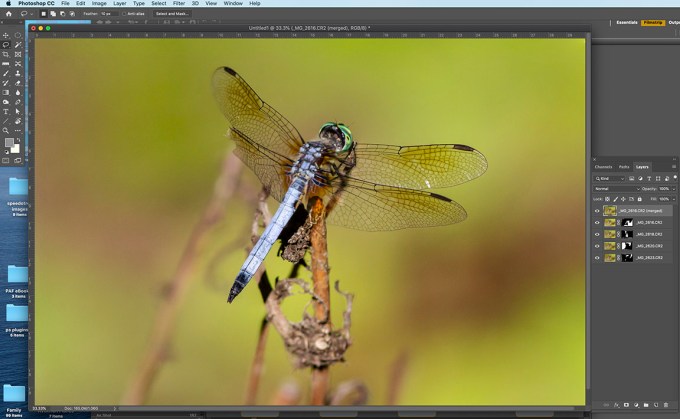Viewport: 680px width, 419px height.
Task: Select the Clone Stamp tool
Action: point(18,73)
